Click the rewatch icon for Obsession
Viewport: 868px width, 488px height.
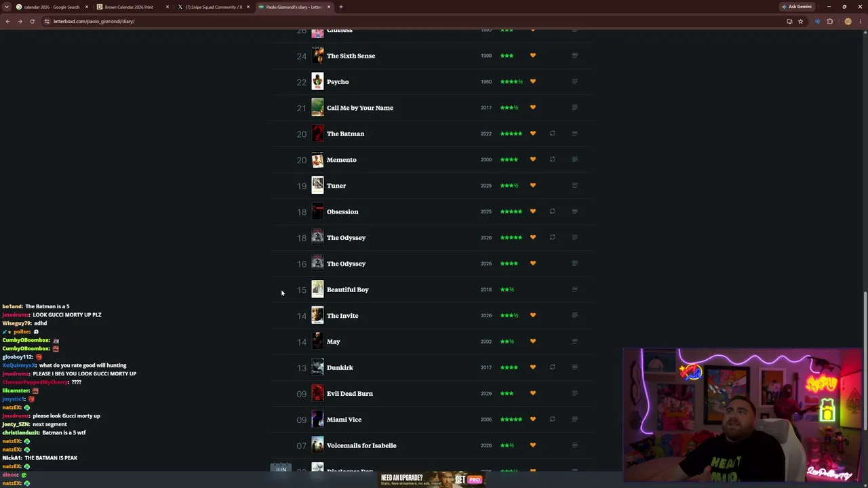[x=552, y=211]
